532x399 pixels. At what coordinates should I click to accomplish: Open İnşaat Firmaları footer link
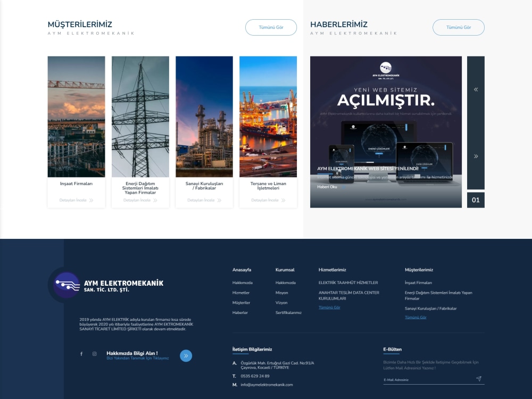(x=418, y=282)
